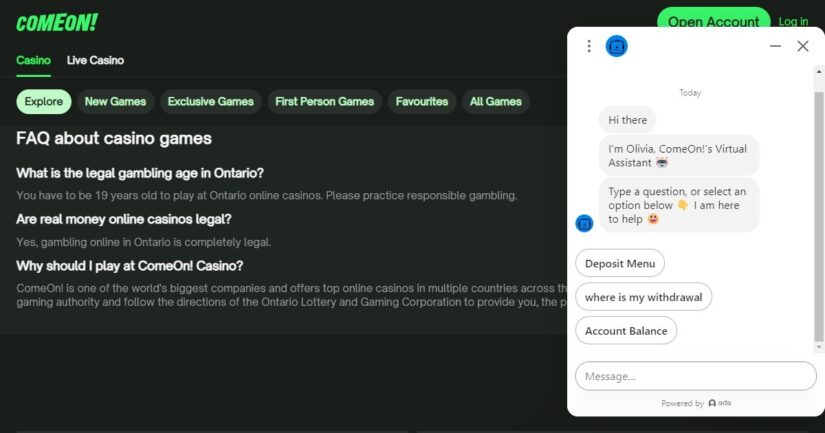Focus the chat Message input field

[696, 376]
